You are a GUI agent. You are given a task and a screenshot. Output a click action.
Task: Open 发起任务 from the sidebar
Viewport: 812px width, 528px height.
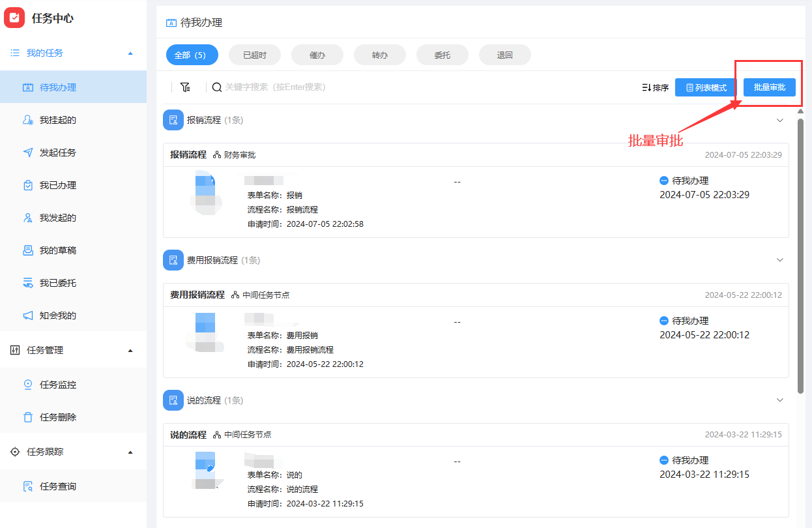click(57, 153)
